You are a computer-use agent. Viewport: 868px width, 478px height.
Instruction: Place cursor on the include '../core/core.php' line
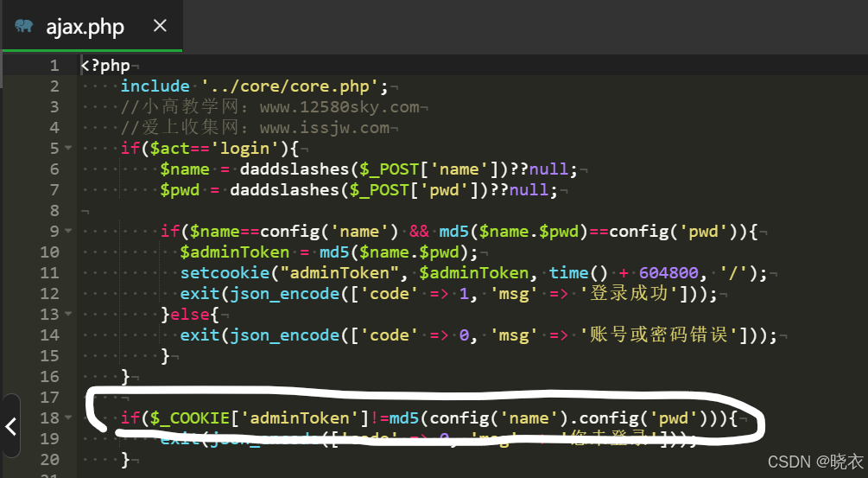tap(255, 86)
